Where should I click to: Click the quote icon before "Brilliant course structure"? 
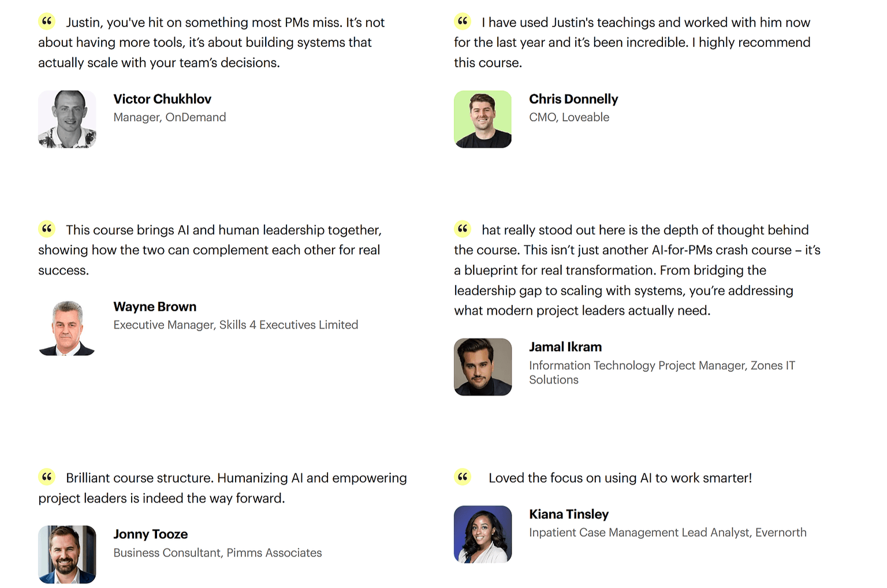[47, 477]
